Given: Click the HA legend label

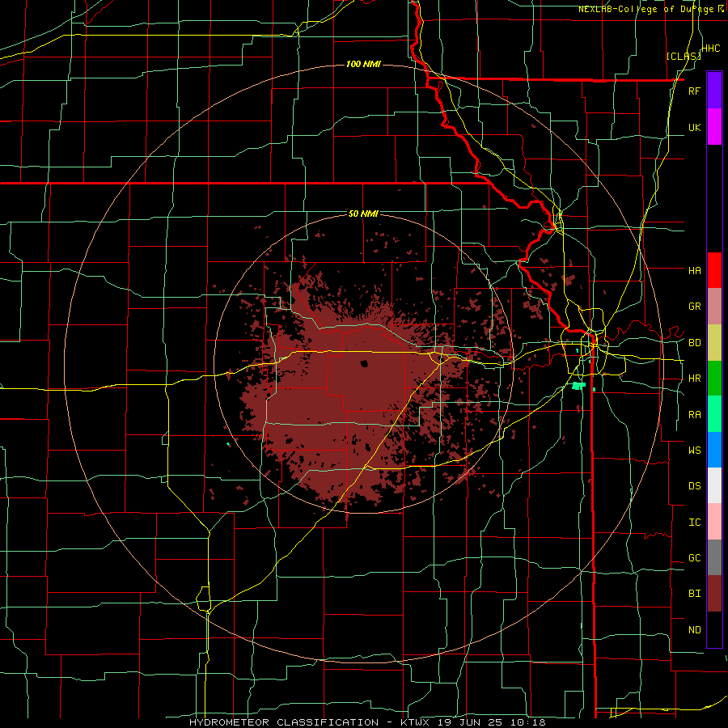Looking at the screenshot, I should coord(694,271).
